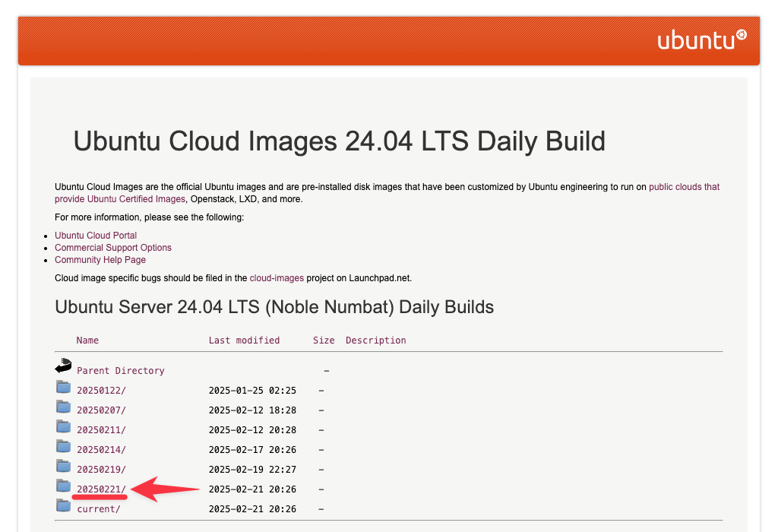Click the 2025-02-19 22:27 modified date
The image size is (778, 532).
pyautogui.click(x=252, y=470)
